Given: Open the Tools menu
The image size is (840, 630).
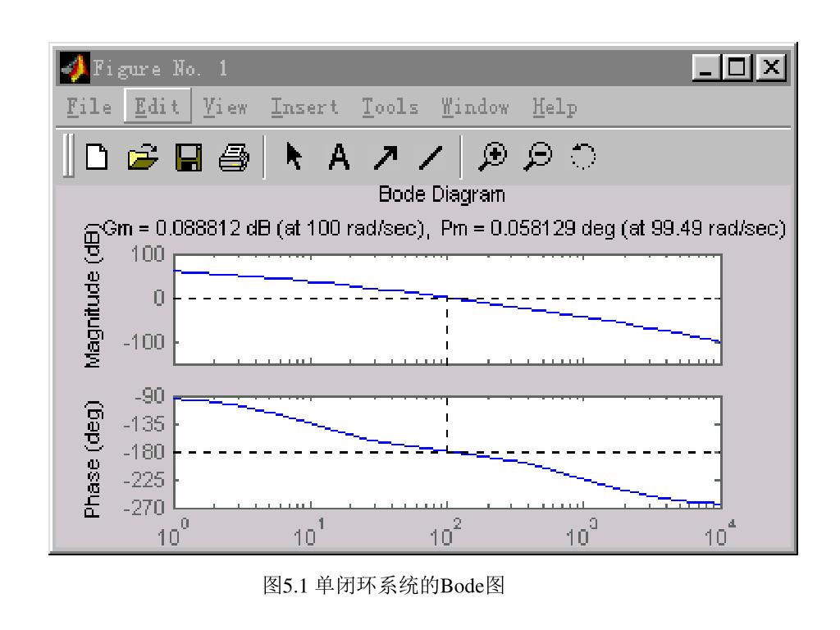Looking at the screenshot, I should 390,107.
